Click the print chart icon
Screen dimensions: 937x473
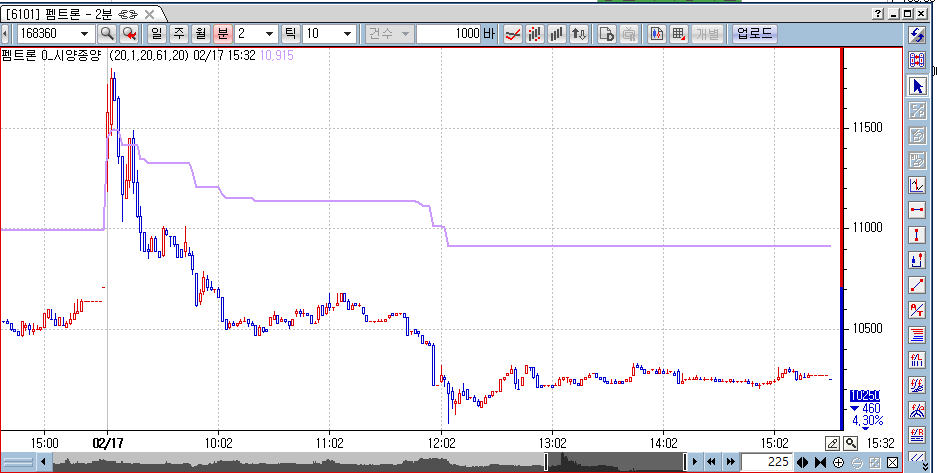click(x=629, y=33)
